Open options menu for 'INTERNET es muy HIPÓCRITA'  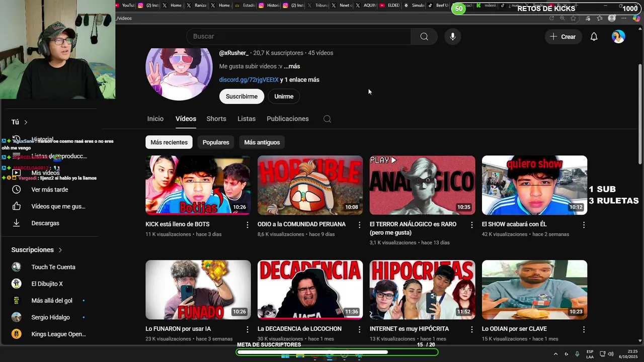pos(471,329)
